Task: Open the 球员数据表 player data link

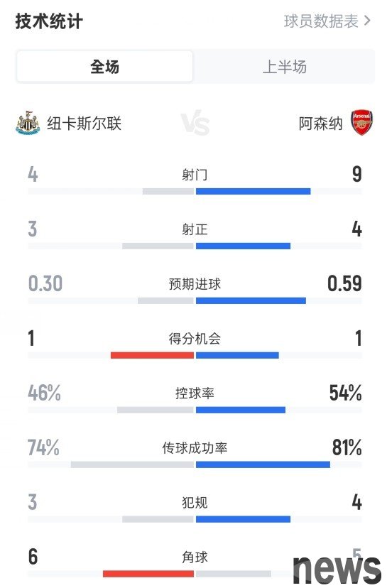Action: [x=327, y=21]
